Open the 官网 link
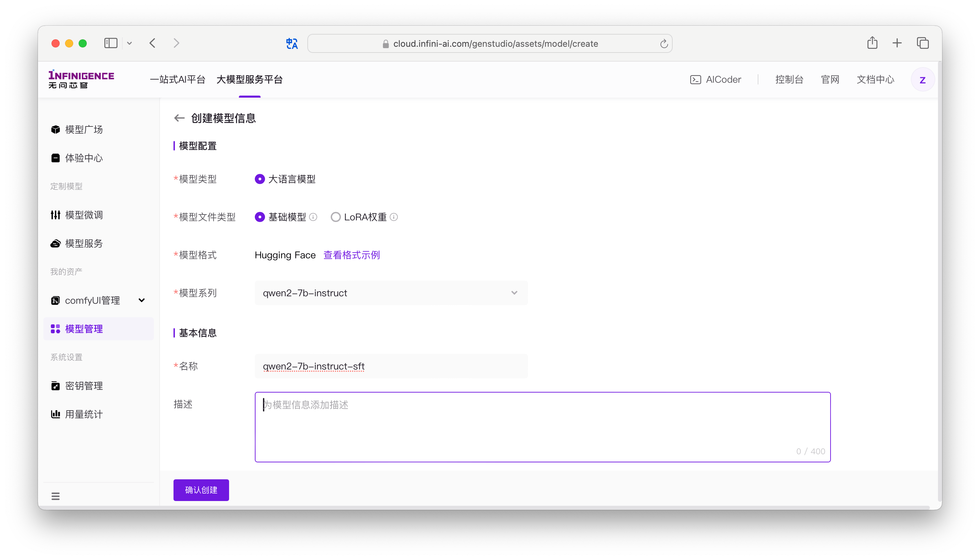Image resolution: width=980 pixels, height=560 pixels. coord(830,80)
